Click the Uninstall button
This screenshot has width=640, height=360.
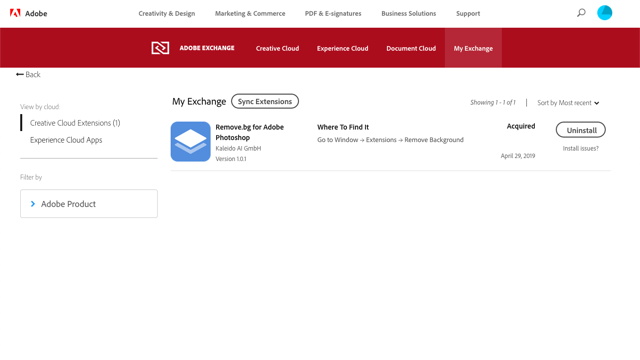click(x=581, y=130)
